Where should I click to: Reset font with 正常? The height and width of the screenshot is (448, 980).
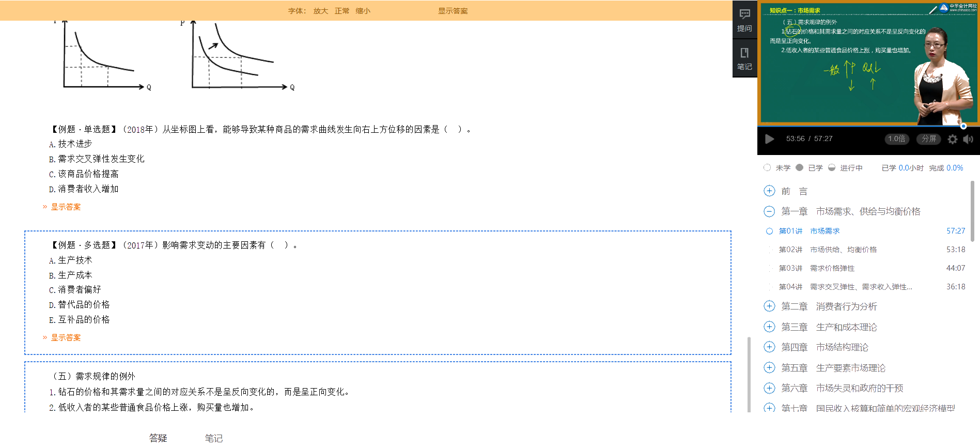tap(341, 11)
